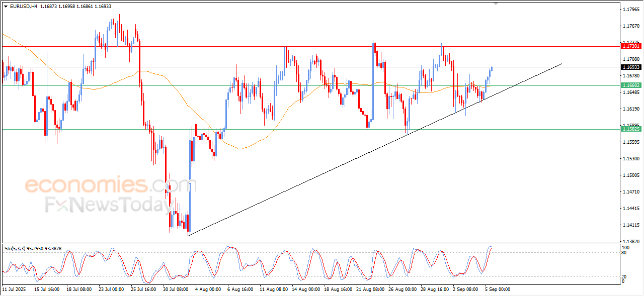Click price axis value 1.16190
Viewport: 644px width, 296px height.
(631, 109)
